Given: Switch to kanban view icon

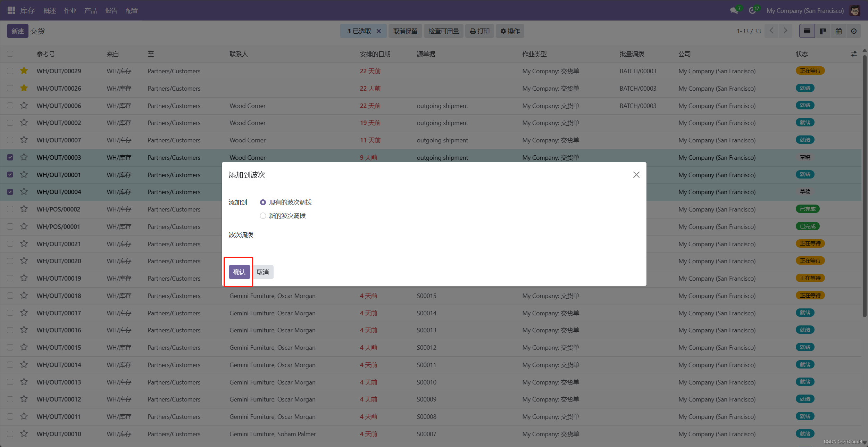Looking at the screenshot, I should tap(823, 31).
